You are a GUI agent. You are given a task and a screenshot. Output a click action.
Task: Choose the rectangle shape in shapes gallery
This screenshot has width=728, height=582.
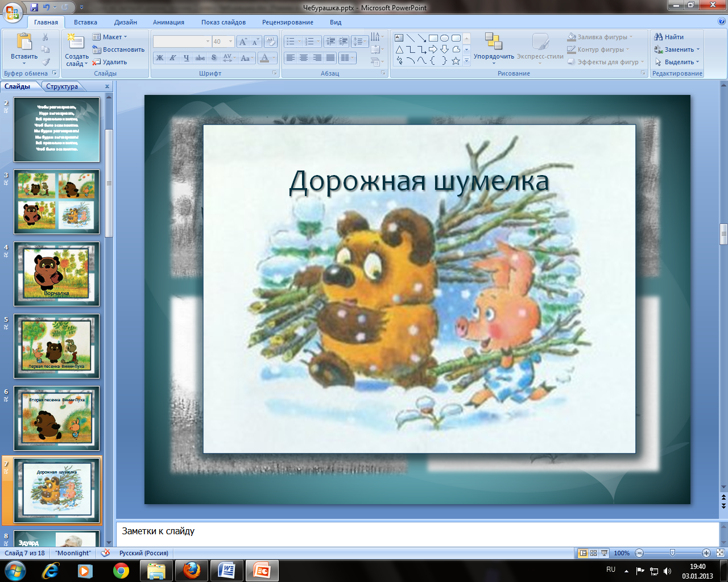tap(433, 38)
